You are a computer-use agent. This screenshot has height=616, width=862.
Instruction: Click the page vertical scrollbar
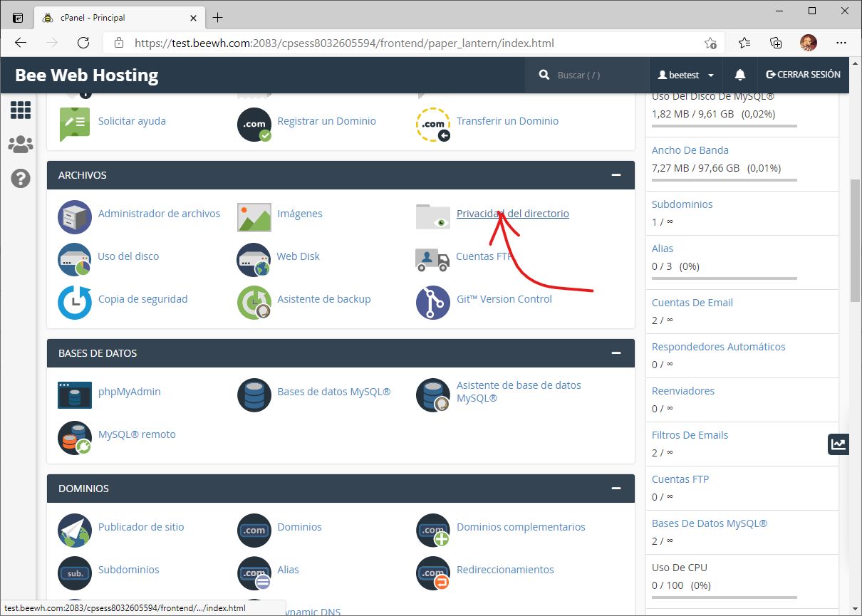[856, 240]
